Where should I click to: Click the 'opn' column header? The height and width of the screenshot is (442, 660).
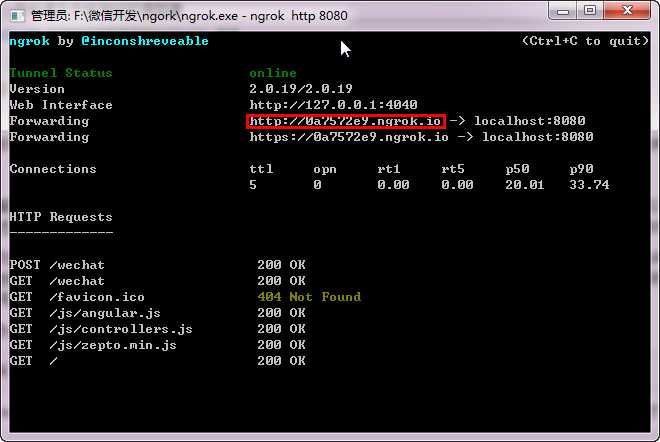pyautogui.click(x=325, y=169)
